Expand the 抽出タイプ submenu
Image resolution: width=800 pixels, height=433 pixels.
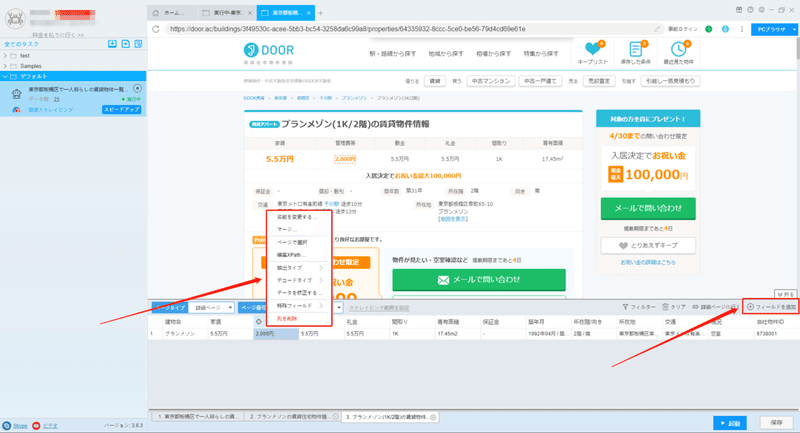coord(321,268)
